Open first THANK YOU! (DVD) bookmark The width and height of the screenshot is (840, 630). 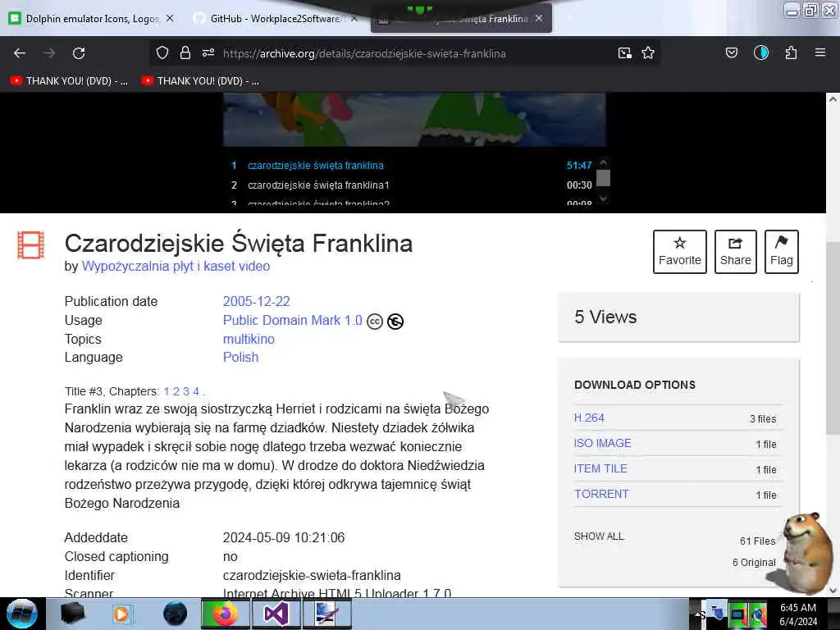[x=69, y=81]
